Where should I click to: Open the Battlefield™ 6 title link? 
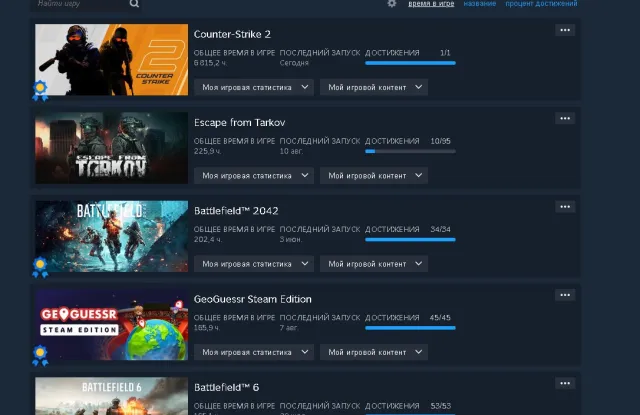coord(227,387)
